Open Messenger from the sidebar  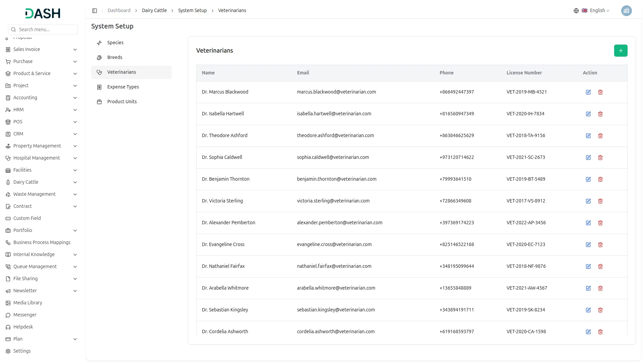tap(25, 315)
